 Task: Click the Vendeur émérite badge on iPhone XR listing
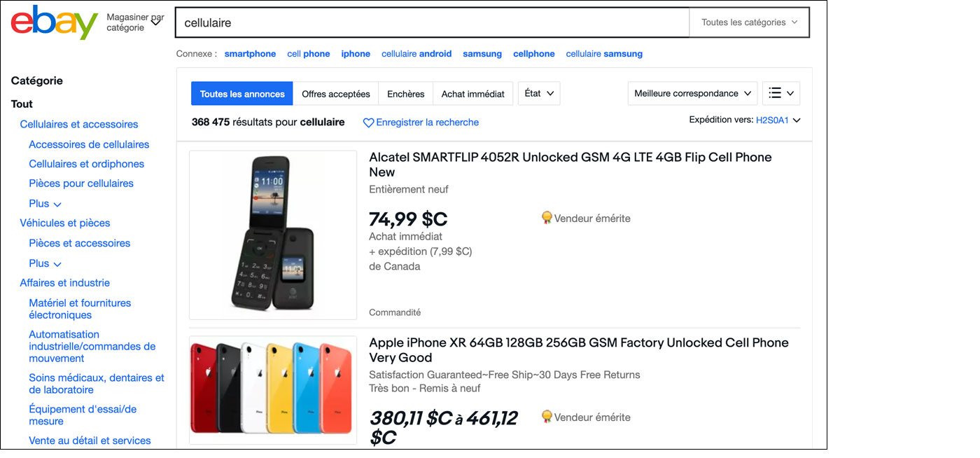(x=547, y=417)
